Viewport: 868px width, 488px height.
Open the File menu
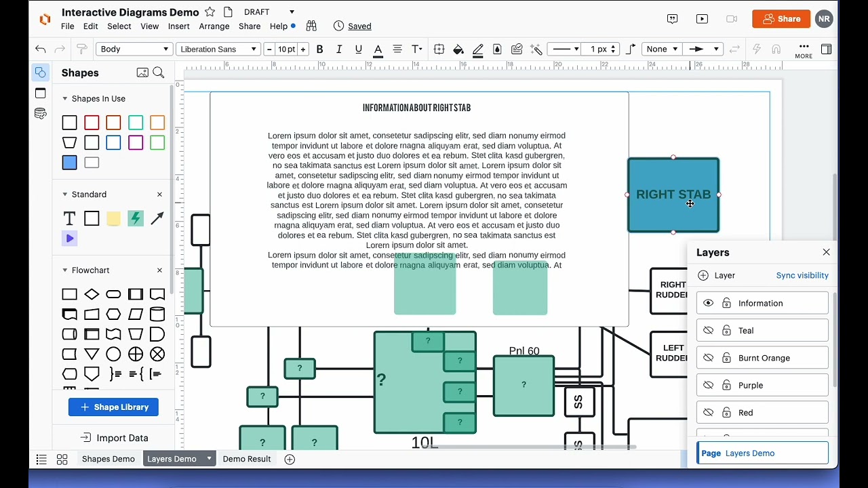68,26
